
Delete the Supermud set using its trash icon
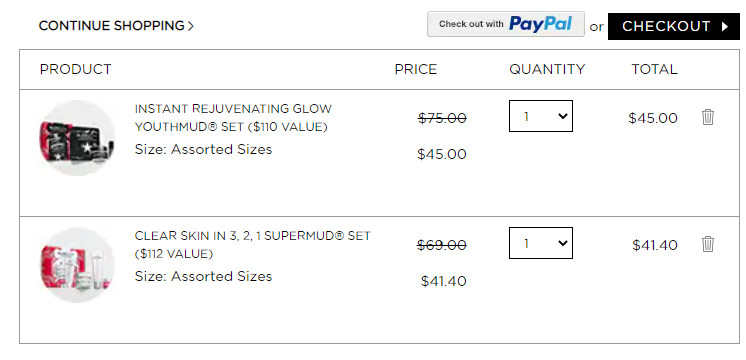click(x=708, y=244)
